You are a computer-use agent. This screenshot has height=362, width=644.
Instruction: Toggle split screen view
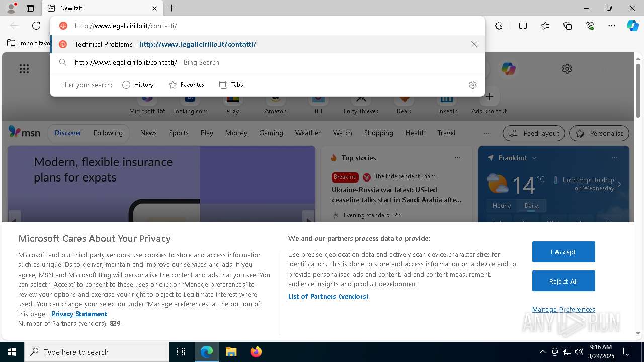[523, 26]
